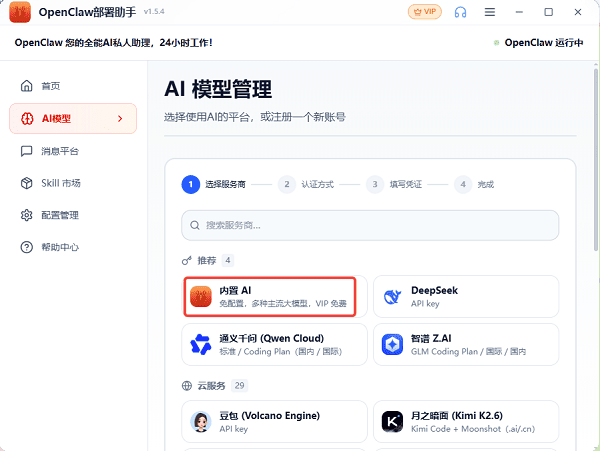600x451 pixels.
Task: Select step 2 认证方式
Action: [x=306, y=185]
